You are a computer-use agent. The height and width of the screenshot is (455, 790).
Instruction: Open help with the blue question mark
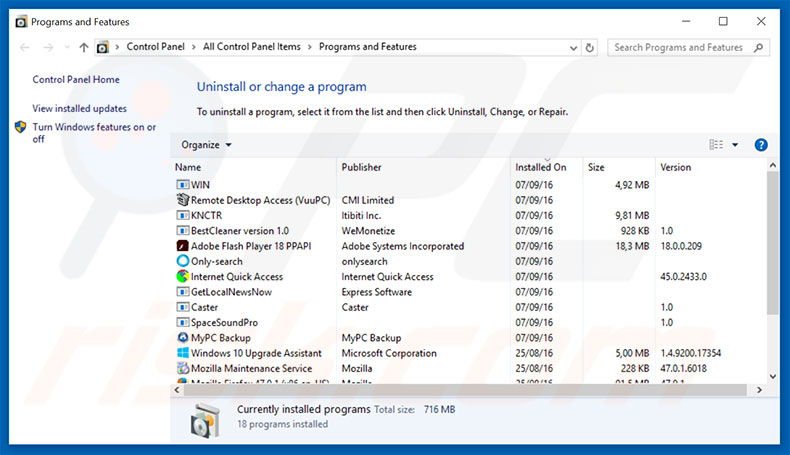761,145
